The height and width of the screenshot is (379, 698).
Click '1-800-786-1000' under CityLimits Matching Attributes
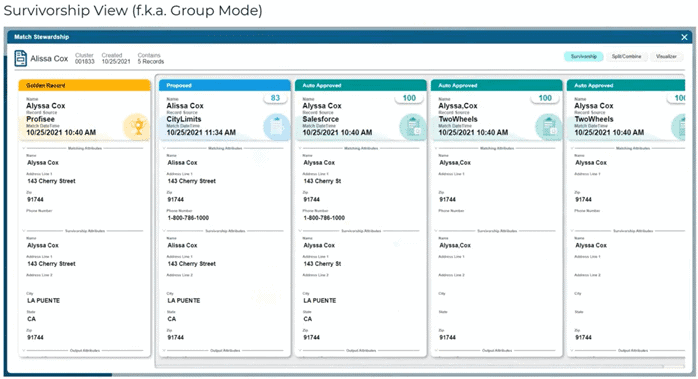pos(188,218)
